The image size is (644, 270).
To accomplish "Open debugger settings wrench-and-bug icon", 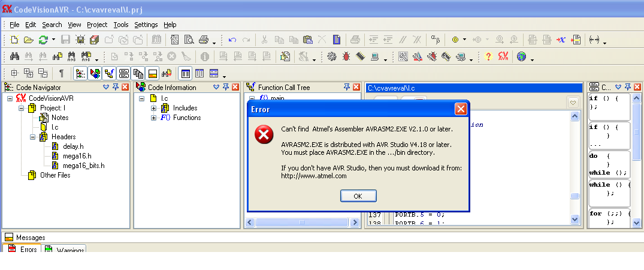I will pyautogui.click(x=432, y=56).
